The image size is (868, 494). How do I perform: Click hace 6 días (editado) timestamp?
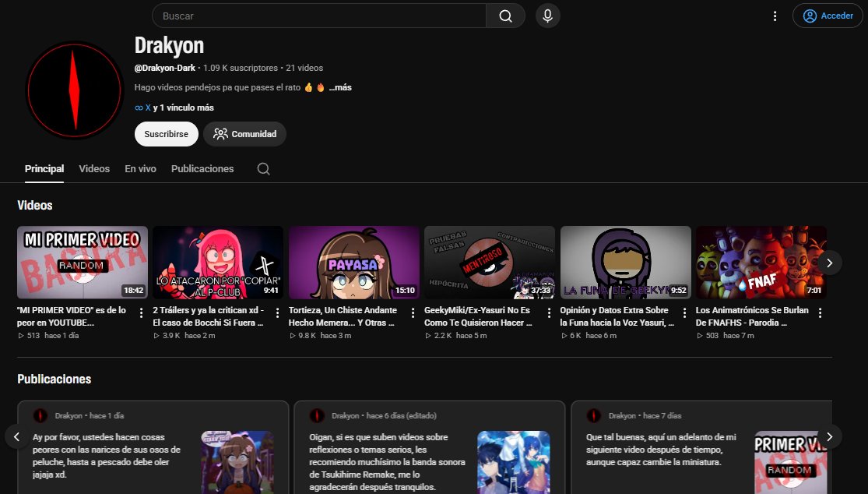402,416
